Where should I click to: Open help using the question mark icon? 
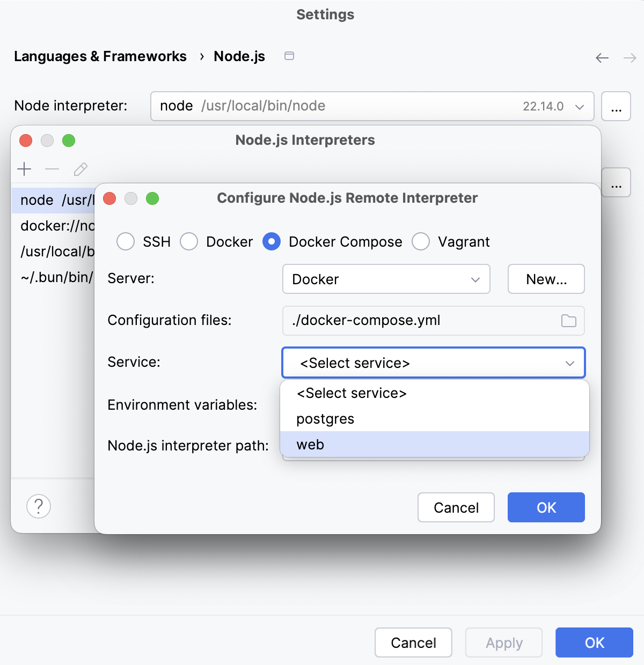[38, 506]
